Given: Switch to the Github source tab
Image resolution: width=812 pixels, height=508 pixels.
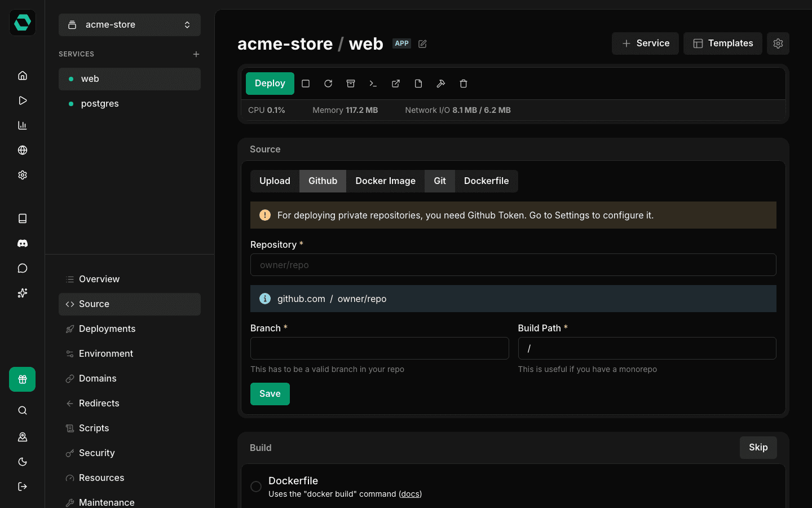Looking at the screenshot, I should (x=323, y=181).
